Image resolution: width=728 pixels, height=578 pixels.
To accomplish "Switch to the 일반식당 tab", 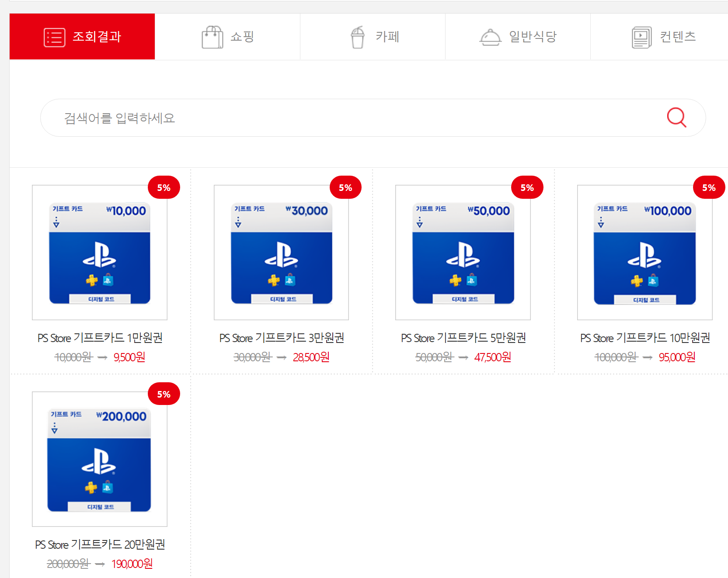I will click(x=518, y=36).
